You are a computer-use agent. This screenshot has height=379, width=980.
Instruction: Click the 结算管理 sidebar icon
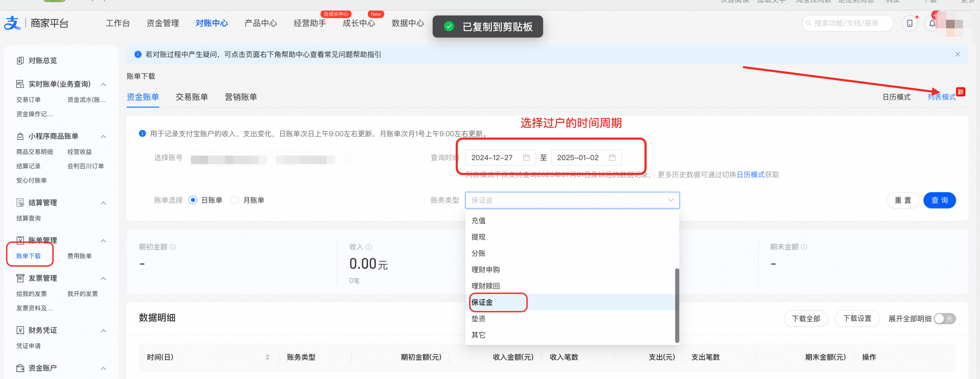(20, 203)
